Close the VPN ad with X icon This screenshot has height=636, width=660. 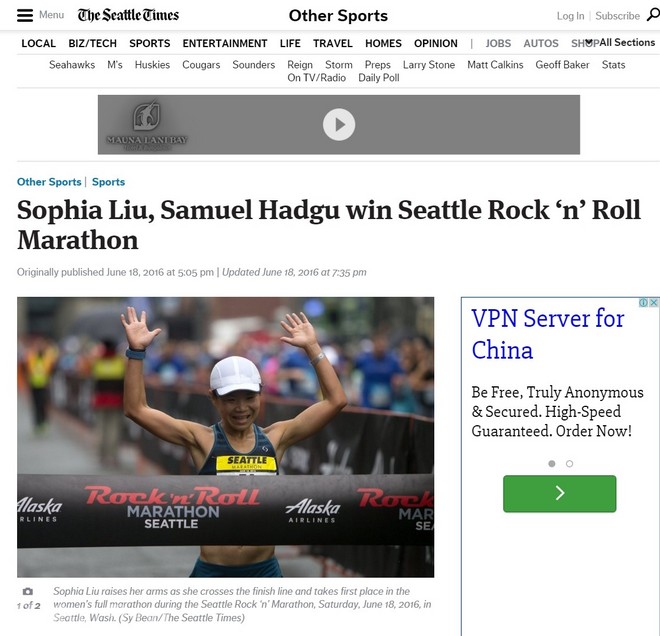coord(654,302)
